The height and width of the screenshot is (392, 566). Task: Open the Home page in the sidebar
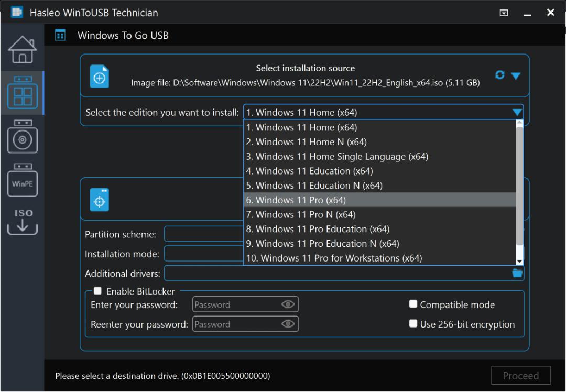pos(23,50)
